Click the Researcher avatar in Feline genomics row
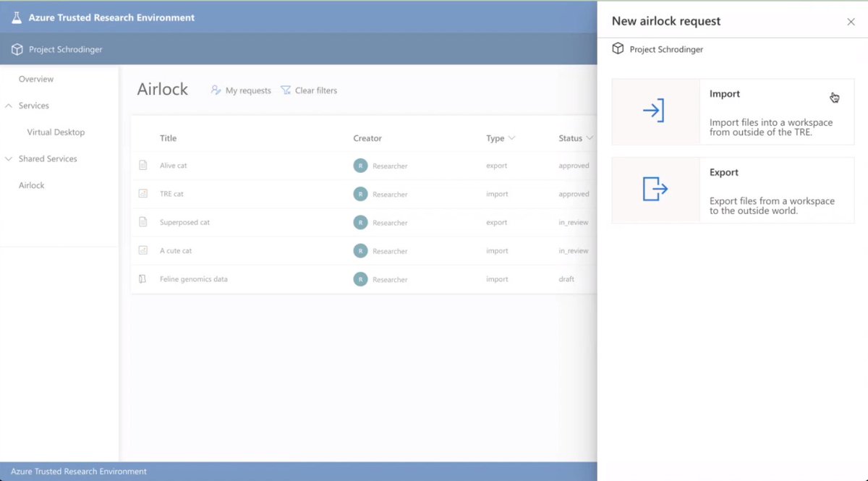This screenshot has height=481, width=868. [360, 278]
